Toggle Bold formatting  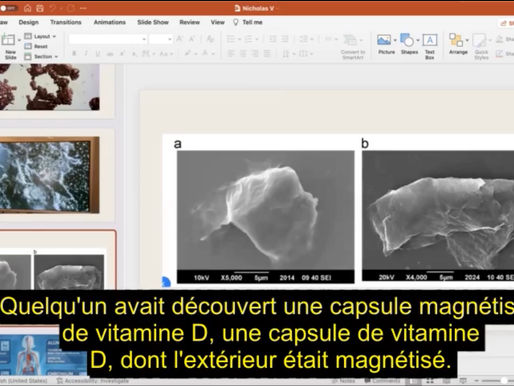74,53
